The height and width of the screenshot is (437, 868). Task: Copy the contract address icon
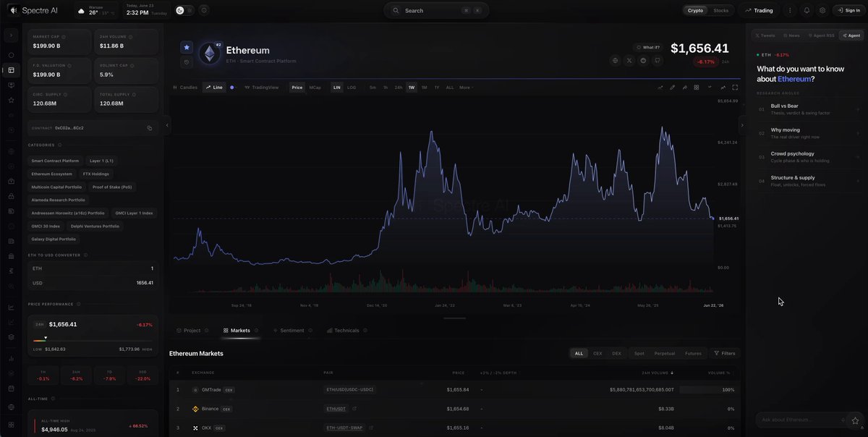pyautogui.click(x=150, y=128)
